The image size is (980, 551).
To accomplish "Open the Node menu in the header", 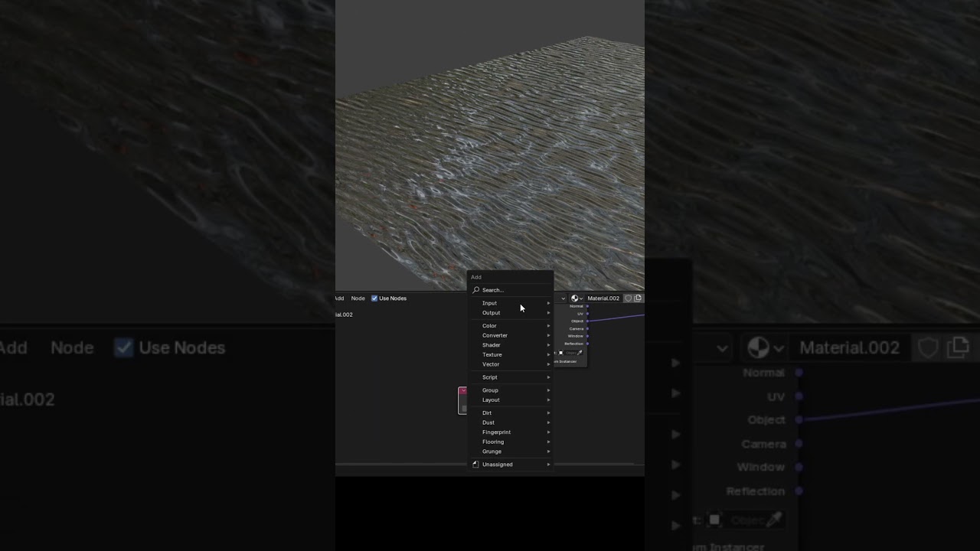I will tap(358, 298).
